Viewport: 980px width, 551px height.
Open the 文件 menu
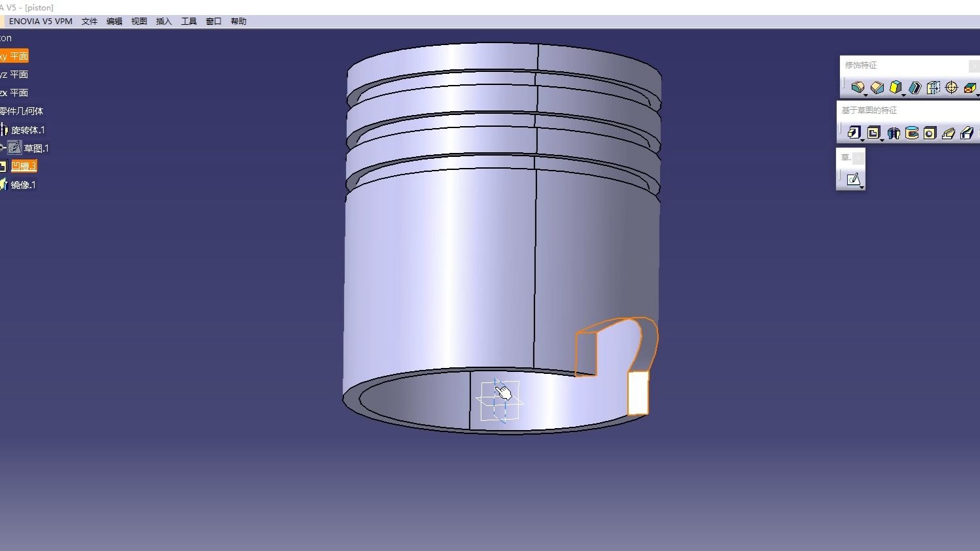point(90,21)
